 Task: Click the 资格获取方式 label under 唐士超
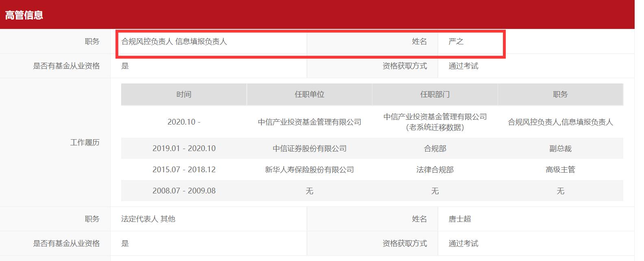coord(405,243)
